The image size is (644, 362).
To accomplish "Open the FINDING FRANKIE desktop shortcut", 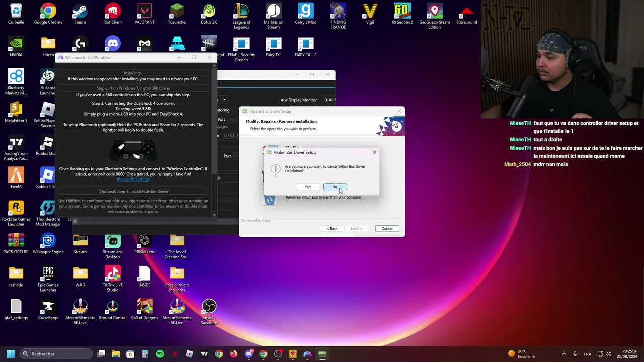I will pos(338,17).
